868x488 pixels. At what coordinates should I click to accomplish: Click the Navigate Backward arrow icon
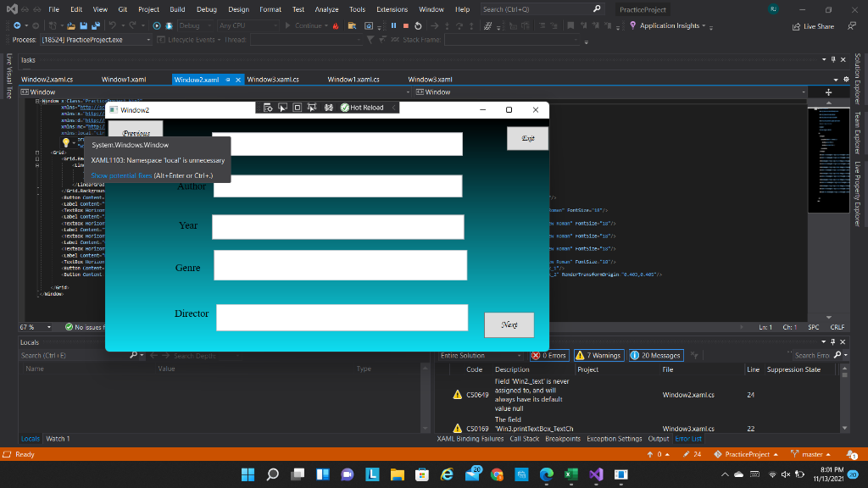tap(18, 25)
